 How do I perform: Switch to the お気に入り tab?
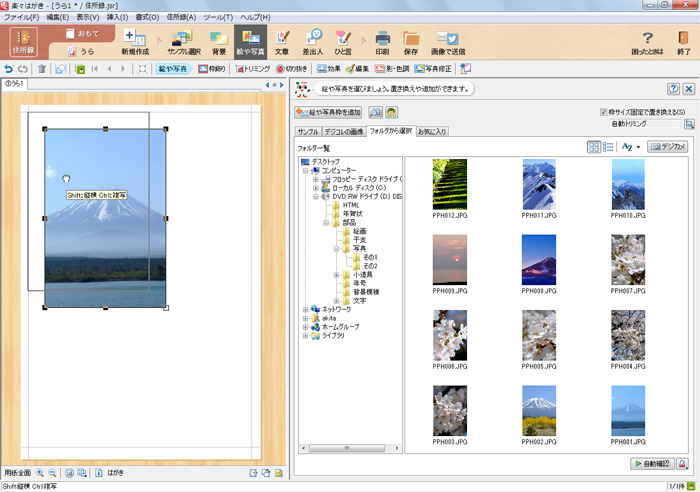tap(432, 131)
